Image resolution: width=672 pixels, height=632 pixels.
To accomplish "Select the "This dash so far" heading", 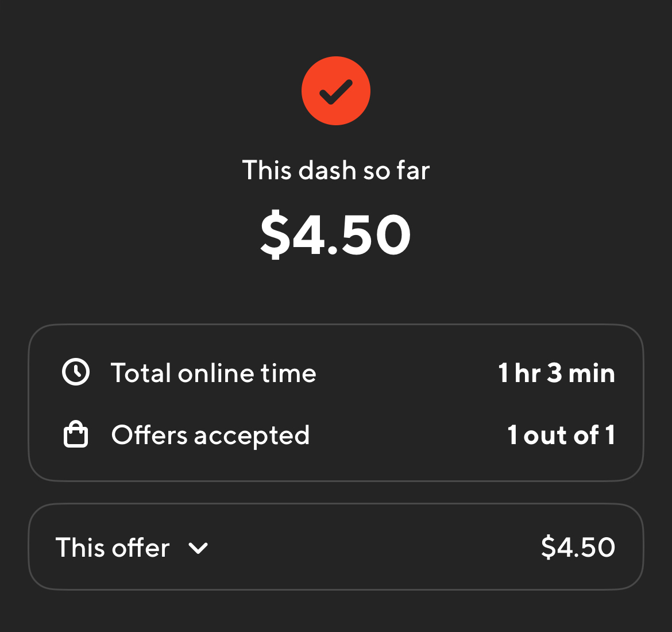I will pos(336,171).
